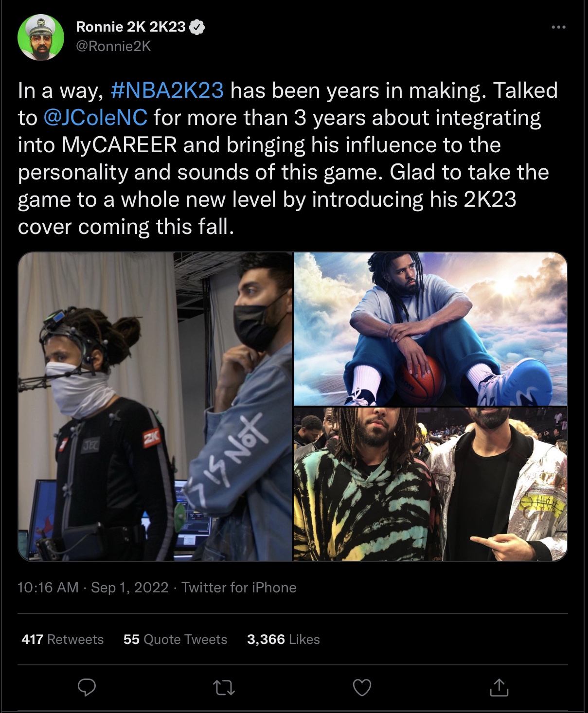View the 417 Retweets list
Image resolution: width=588 pixels, height=713 pixels.
pos(63,639)
